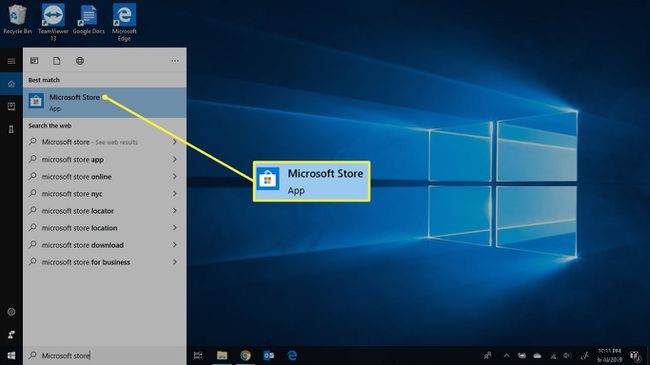Select the Home icon in search sidebar

[11, 84]
